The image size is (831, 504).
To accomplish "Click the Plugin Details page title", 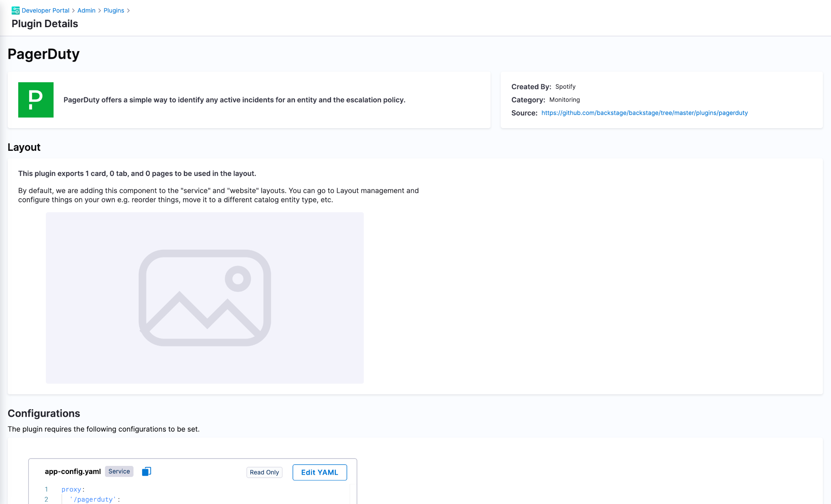I will click(x=45, y=24).
